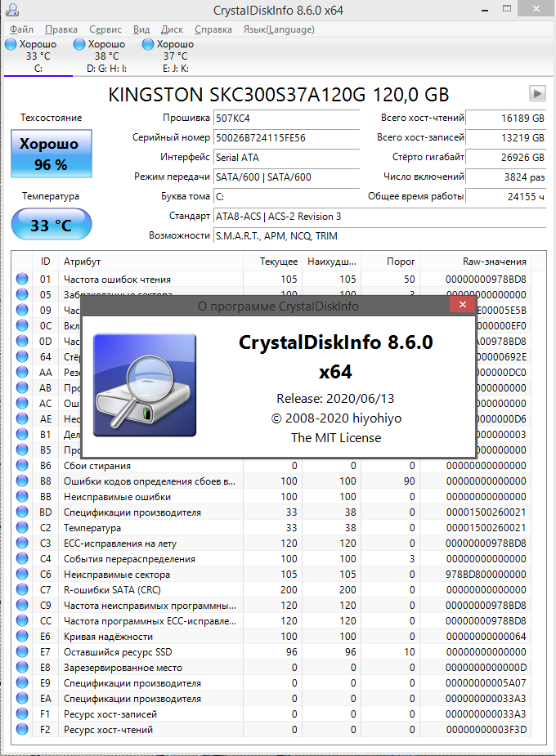
Task: Click the Атрибут column header
Action: coord(151,262)
